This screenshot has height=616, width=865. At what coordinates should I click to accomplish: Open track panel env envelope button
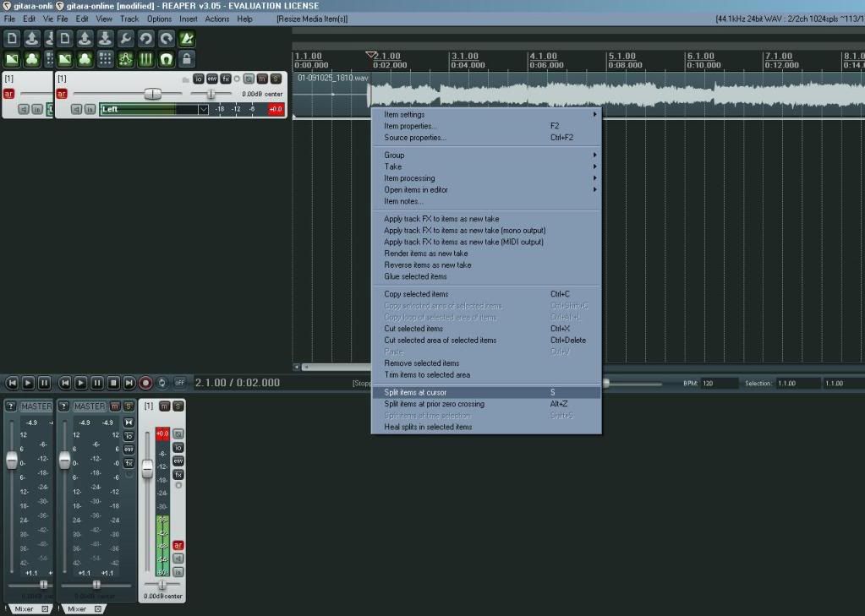pyautogui.click(x=212, y=79)
